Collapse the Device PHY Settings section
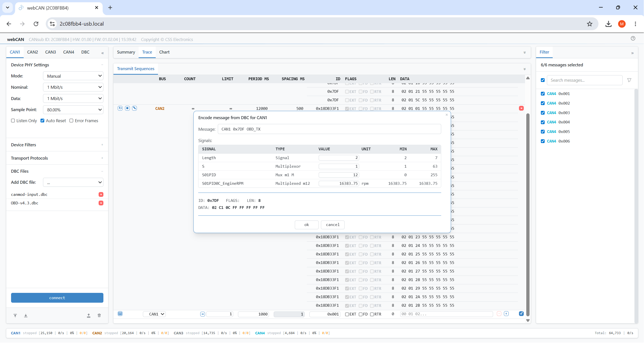644x362 pixels. (x=102, y=65)
